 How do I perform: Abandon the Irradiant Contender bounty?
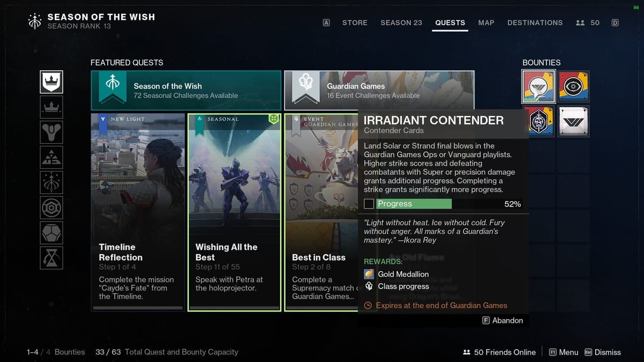[x=503, y=320]
